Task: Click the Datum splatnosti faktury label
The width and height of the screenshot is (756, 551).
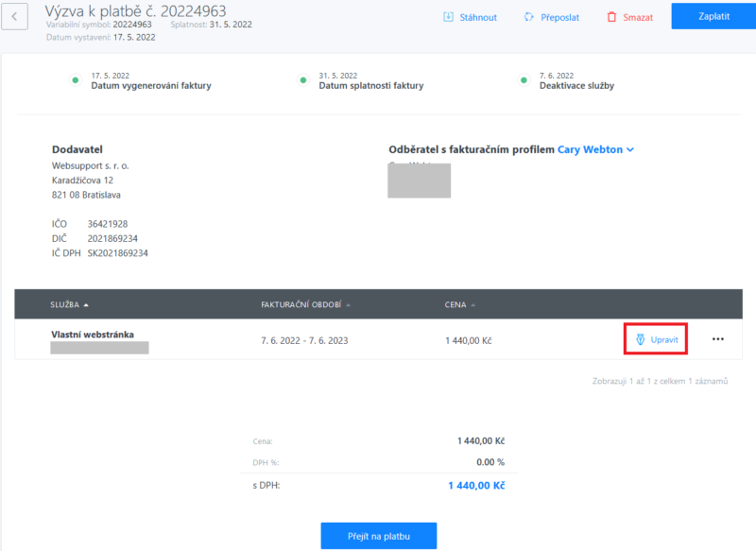Action: [371, 85]
